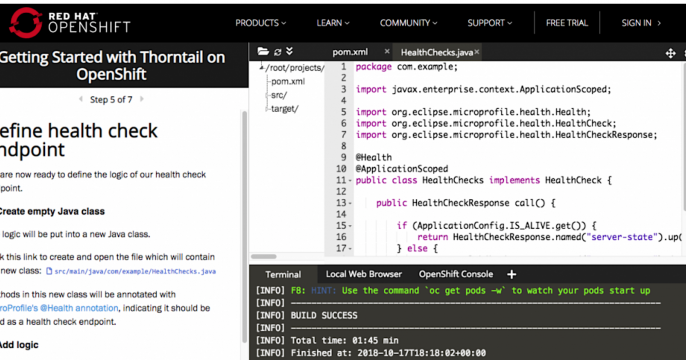Select the OpenShift Console tab
This screenshot has height=360, width=686.
(456, 274)
